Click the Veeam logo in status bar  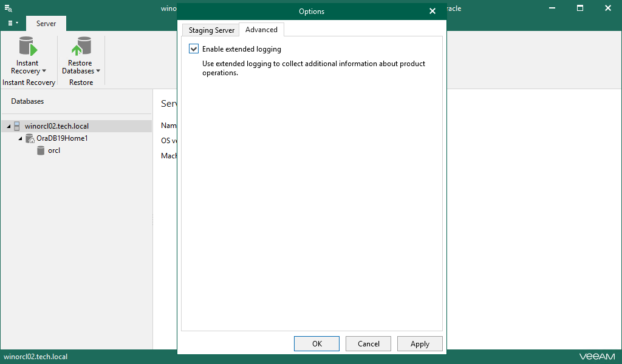pos(596,357)
